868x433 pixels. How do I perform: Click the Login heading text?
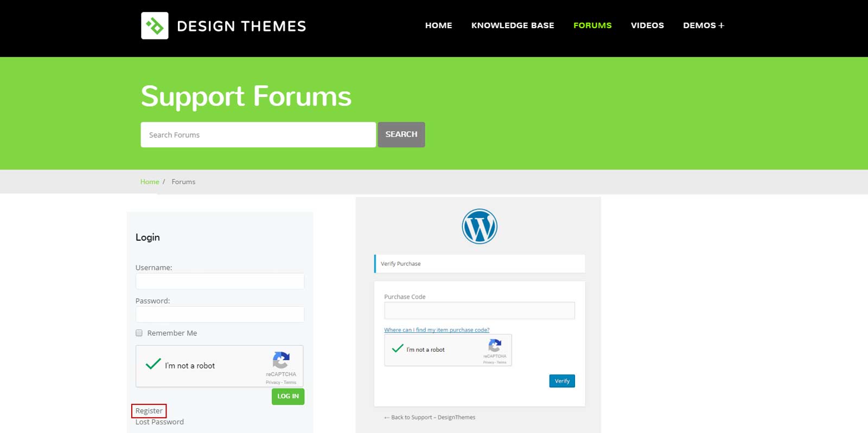point(148,237)
